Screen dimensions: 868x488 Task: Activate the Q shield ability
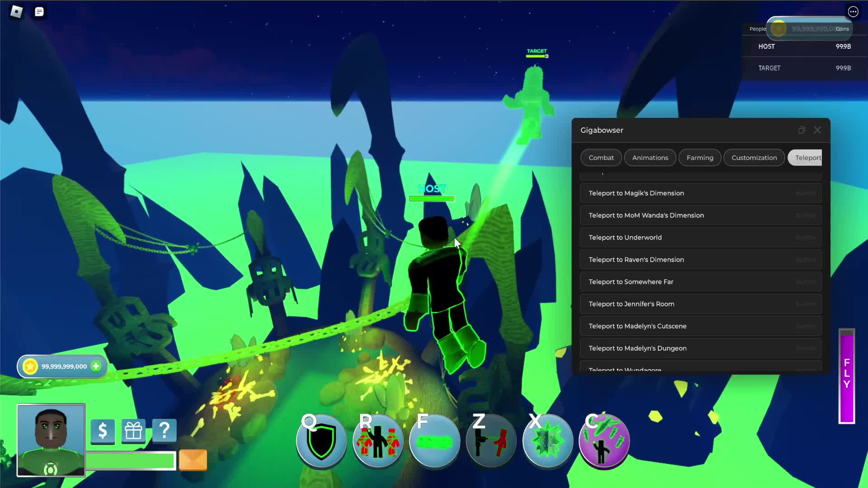point(321,441)
